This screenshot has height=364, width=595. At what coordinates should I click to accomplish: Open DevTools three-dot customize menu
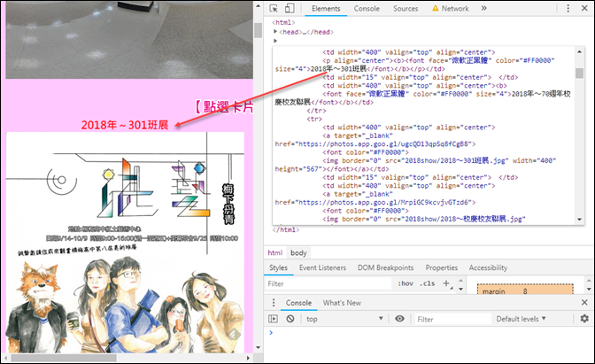click(568, 8)
